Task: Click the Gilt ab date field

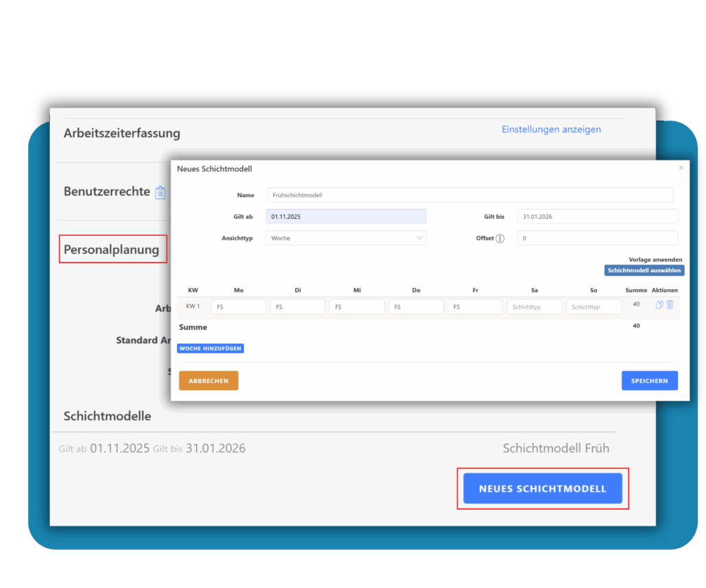Action: point(345,217)
